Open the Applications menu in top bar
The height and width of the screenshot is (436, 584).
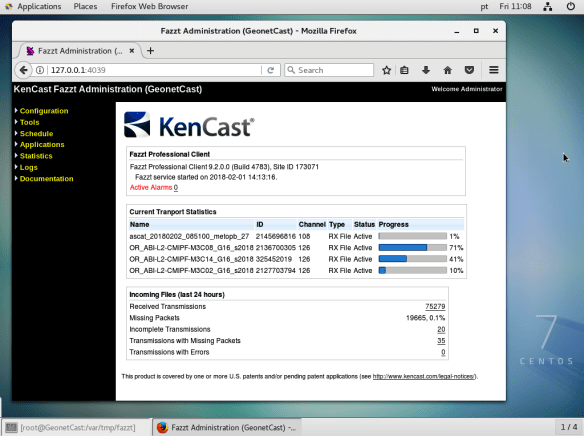click(x=39, y=6)
